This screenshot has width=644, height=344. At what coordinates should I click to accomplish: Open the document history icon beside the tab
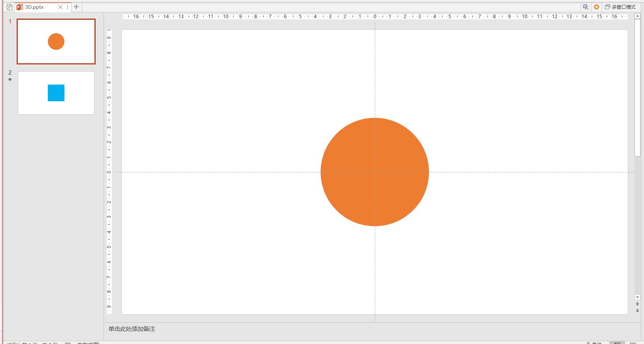tap(9, 7)
